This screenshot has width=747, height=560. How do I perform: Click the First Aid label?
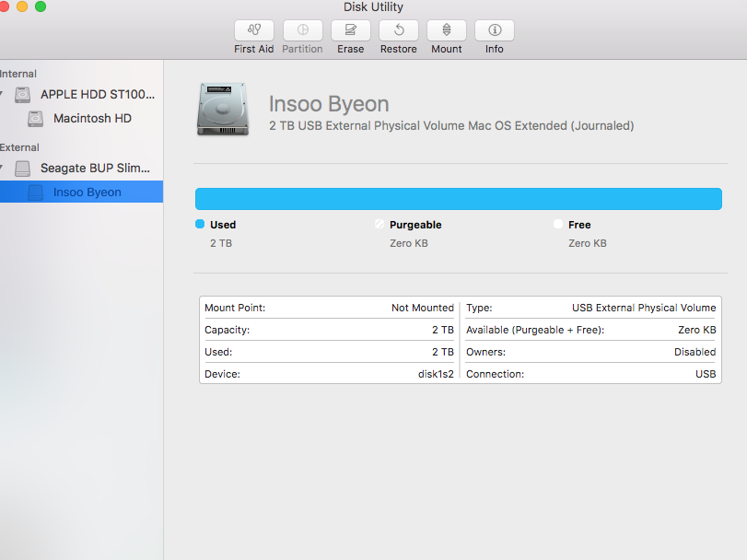pos(254,49)
